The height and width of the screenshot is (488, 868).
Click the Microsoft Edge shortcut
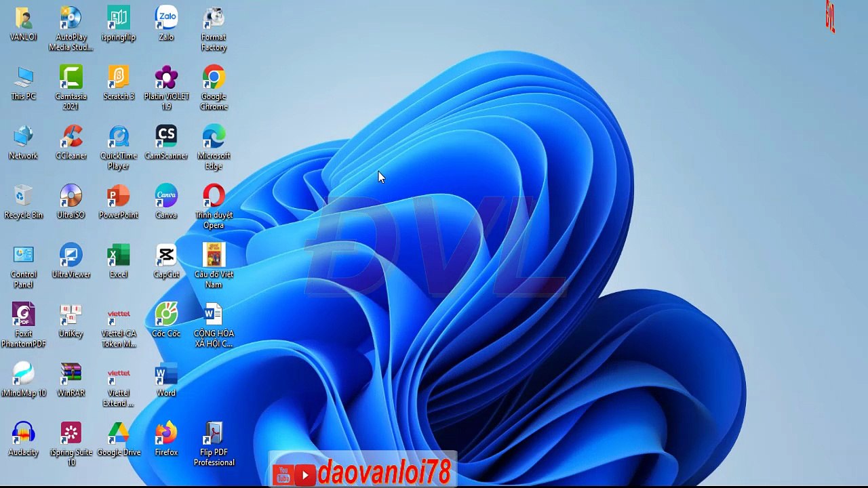(x=214, y=138)
